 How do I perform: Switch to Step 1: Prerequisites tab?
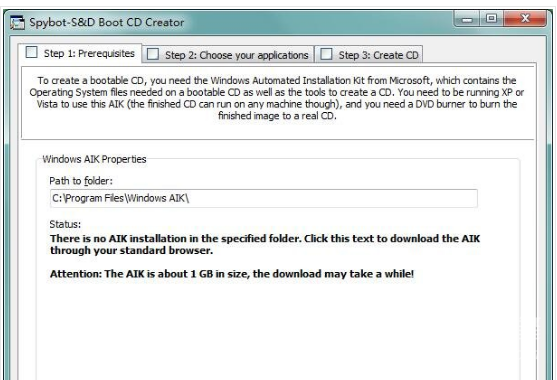80,53
